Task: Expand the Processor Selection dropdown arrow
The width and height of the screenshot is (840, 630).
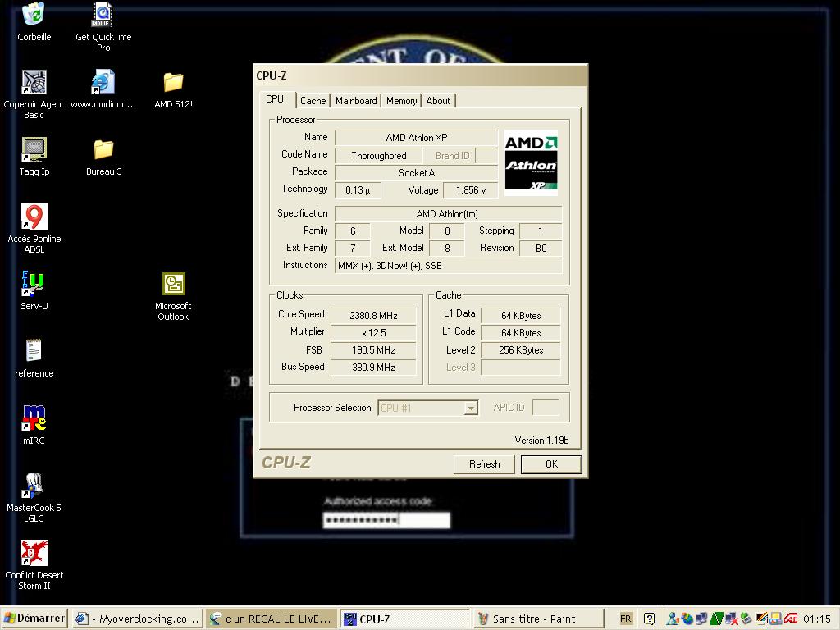Action: (470, 409)
